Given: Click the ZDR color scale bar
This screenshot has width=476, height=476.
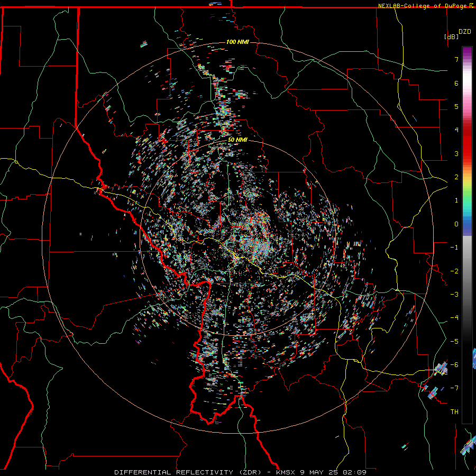Looking at the screenshot, I should pos(467,235).
